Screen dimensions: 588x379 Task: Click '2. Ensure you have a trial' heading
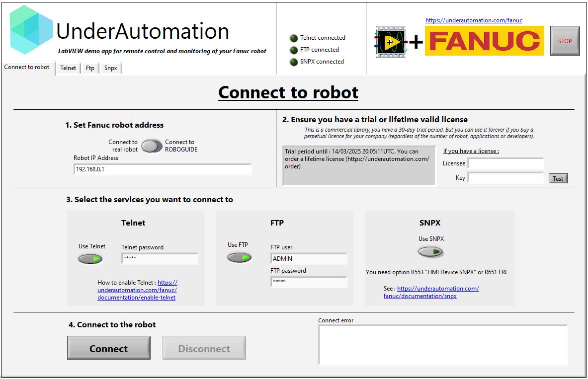(375, 120)
